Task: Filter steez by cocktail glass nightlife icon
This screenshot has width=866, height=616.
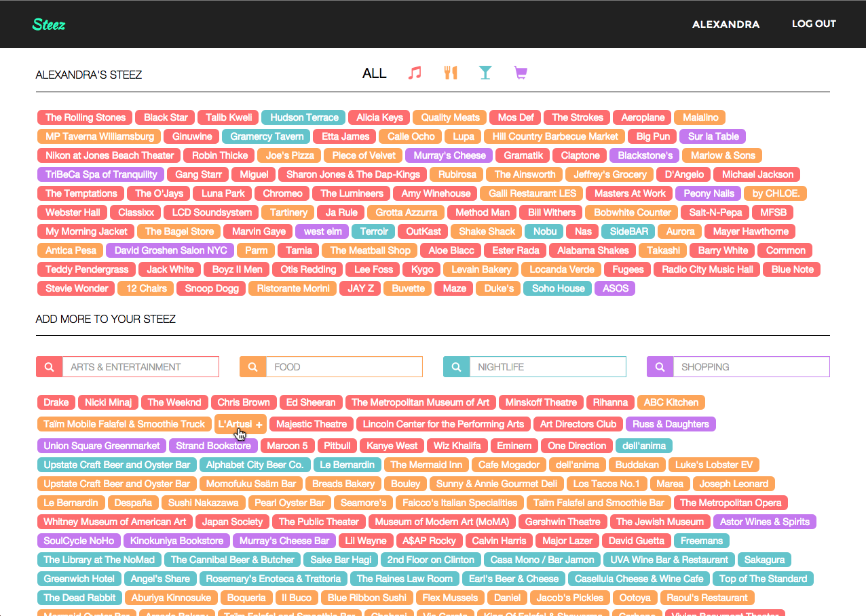Action: coord(485,73)
